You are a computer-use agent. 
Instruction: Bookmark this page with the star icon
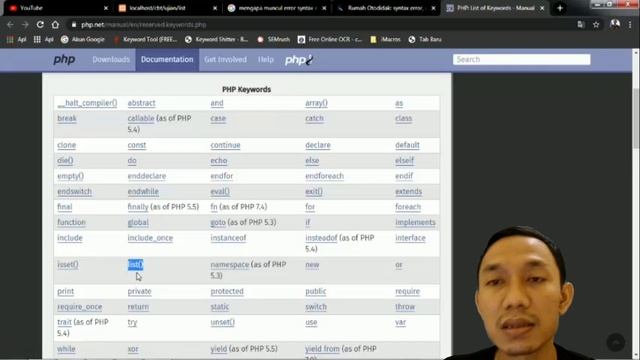pos(596,25)
